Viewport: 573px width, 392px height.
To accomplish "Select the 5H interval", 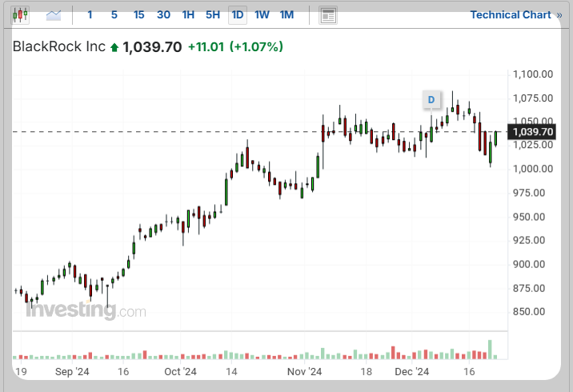I will pos(213,15).
